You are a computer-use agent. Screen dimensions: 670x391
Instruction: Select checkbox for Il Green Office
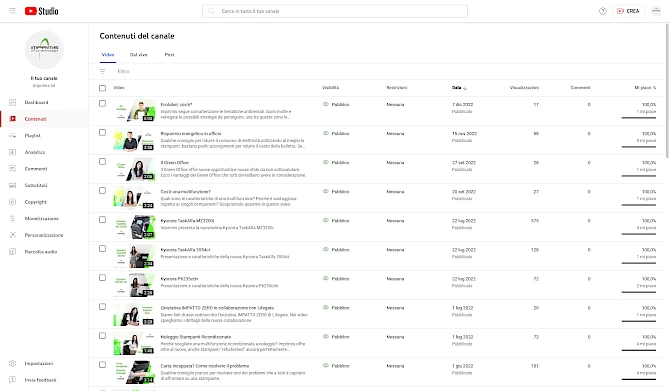click(103, 162)
